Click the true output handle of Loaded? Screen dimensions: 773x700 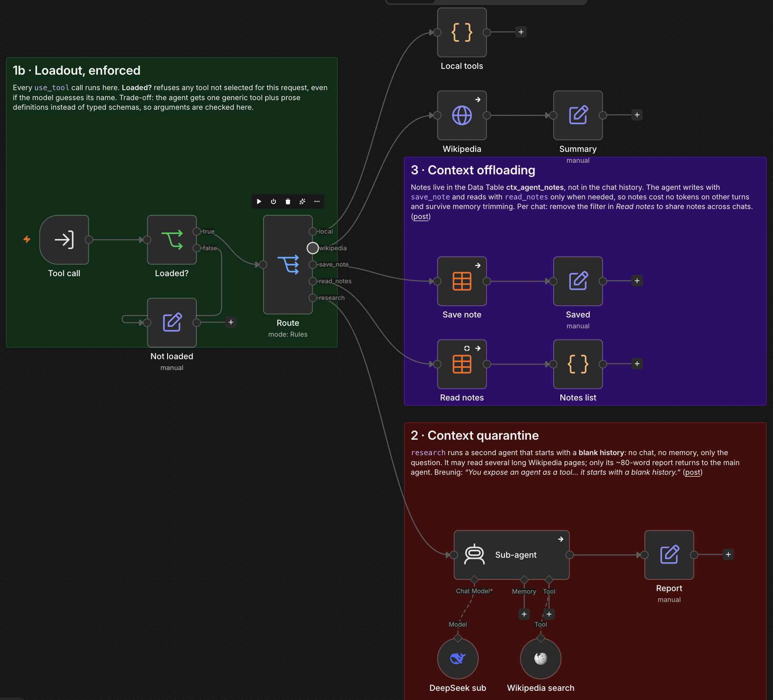197,232
